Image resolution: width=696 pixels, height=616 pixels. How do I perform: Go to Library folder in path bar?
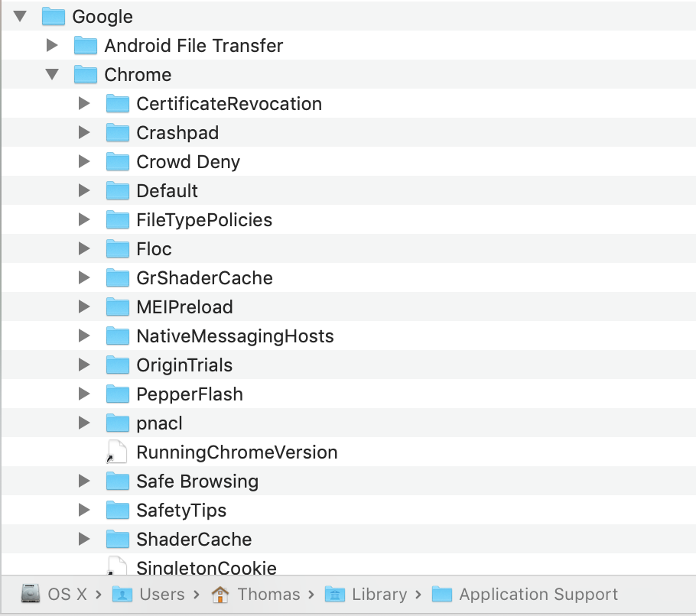point(366,594)
